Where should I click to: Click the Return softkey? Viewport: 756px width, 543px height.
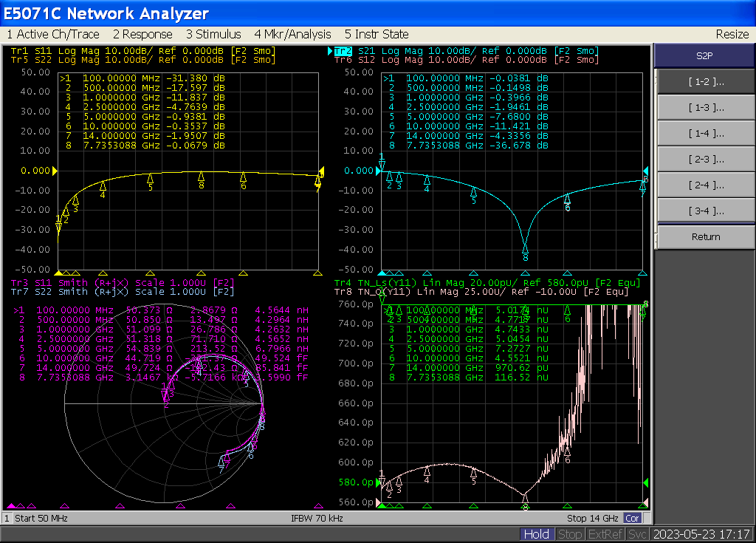(x=706, y=237)
